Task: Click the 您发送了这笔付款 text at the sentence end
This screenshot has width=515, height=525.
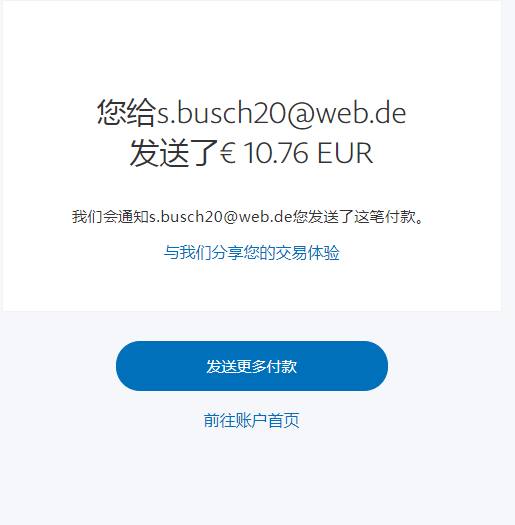Action: coord(355,217)
